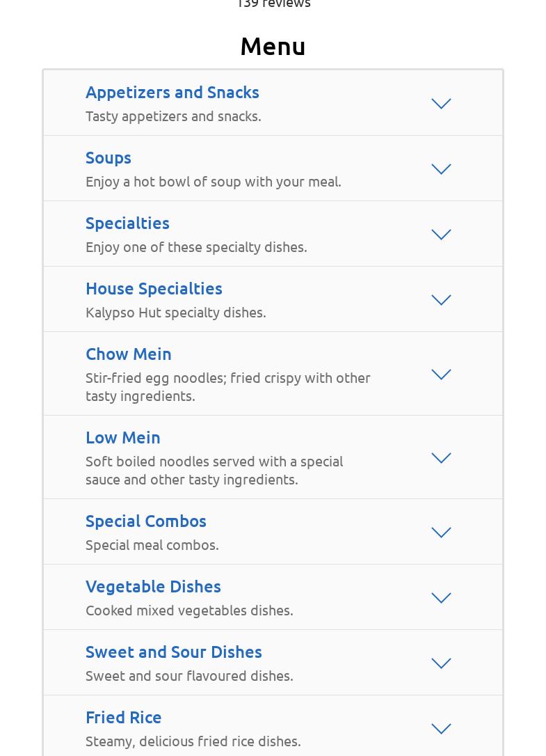The width and height of the screenshot is (546, 756).
Task: Expand the Soups section chevron
Action: click(441, 168)
